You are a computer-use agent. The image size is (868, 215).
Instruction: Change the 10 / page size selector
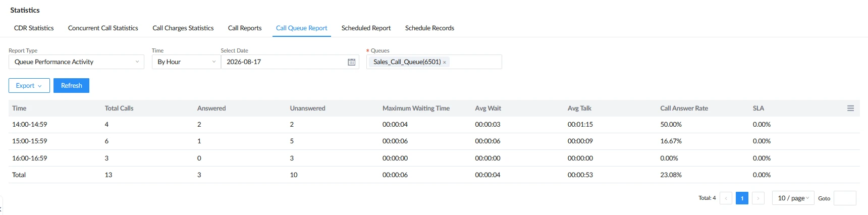(x=793, y=198)
